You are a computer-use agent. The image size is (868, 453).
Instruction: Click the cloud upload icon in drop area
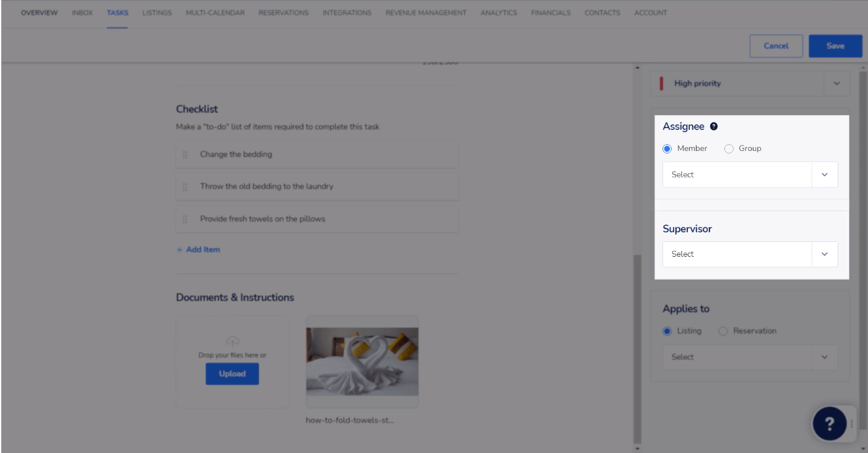tap(232, 341)
